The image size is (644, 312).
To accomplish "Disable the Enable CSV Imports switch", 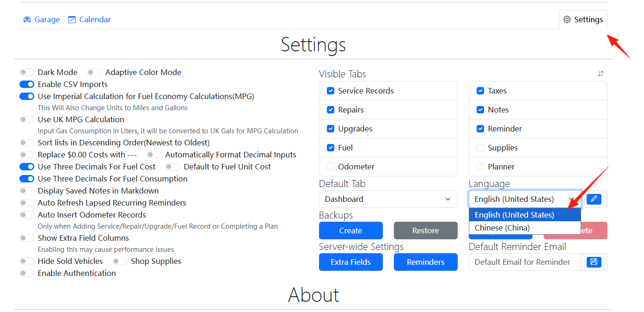I will point(27,84).
